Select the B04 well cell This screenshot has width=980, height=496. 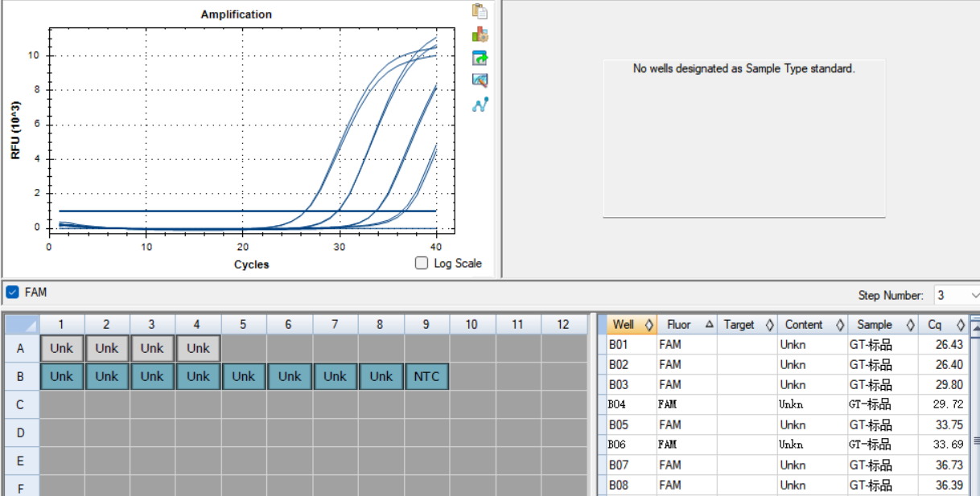pyautogui.click(x=632, y=404)
